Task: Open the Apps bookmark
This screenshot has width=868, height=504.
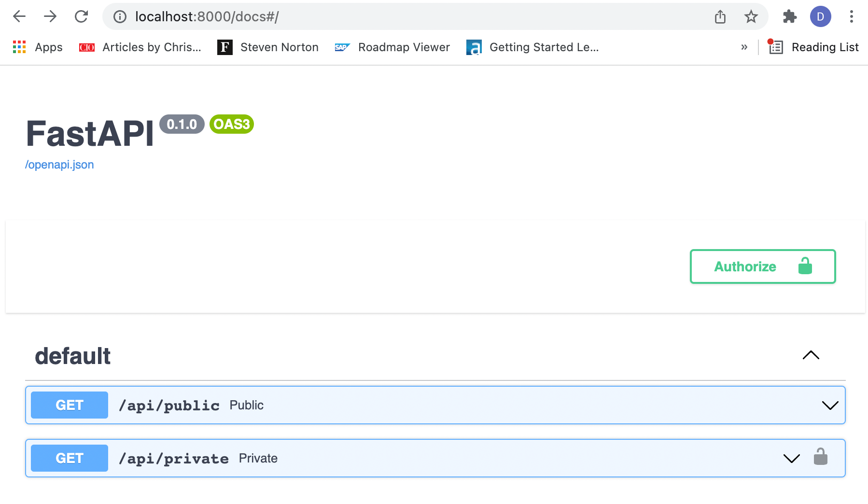Action: pos(38,47)
